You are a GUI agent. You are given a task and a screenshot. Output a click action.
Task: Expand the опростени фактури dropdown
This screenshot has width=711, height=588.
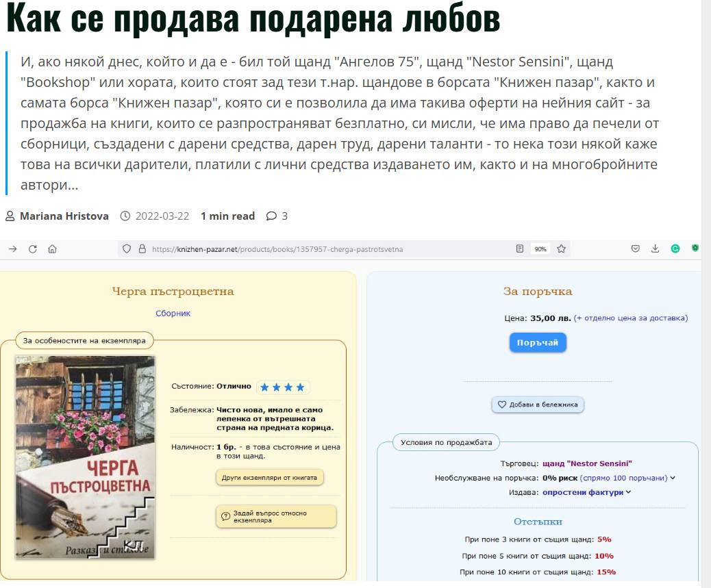click(x=628, y=491)
